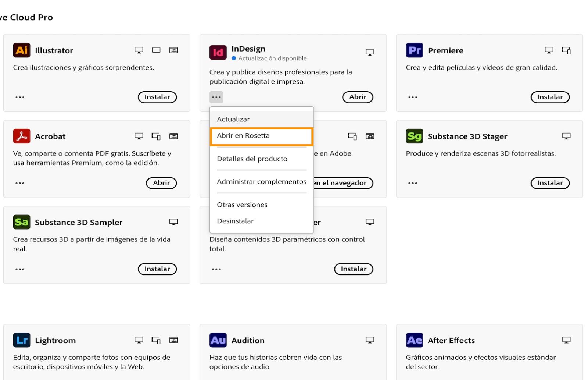
Task: Click the Substance 3D Stager title
Action: click(x=467, y=136)
